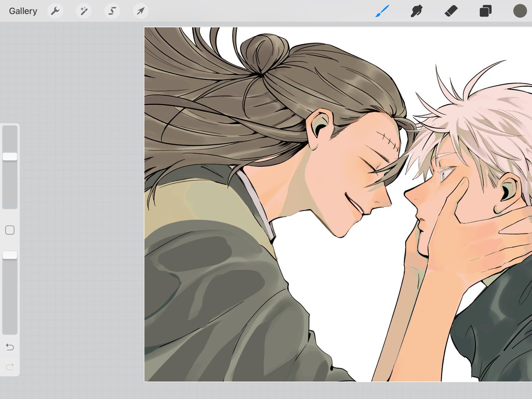Image resolution: width=532 pixels, height=399 pixels.
Task: Tap the square Modify eyedropper button
Action: (x=10, y=230)
